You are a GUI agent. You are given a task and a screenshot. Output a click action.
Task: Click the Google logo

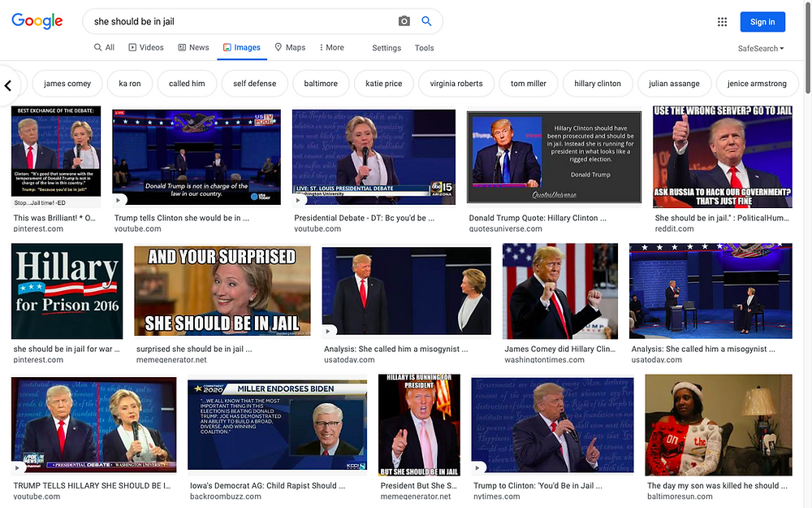point(37,21)
